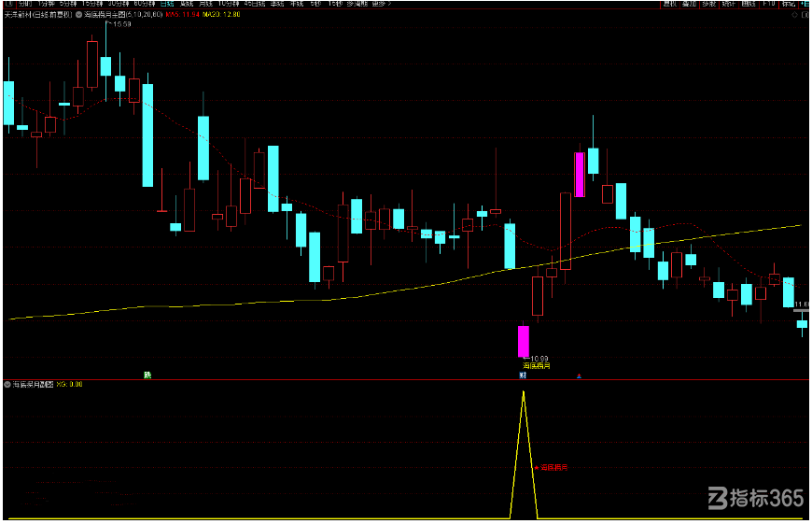Screen dimensions: 812x524
Task: Click the diamond icon above the chart
Action: 794,15
